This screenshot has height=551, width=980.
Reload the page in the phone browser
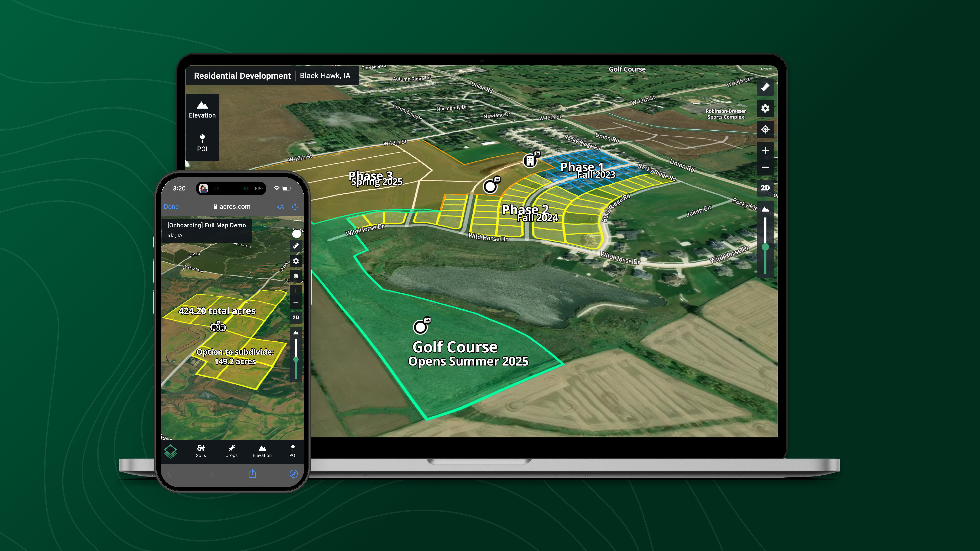point(295,206)
